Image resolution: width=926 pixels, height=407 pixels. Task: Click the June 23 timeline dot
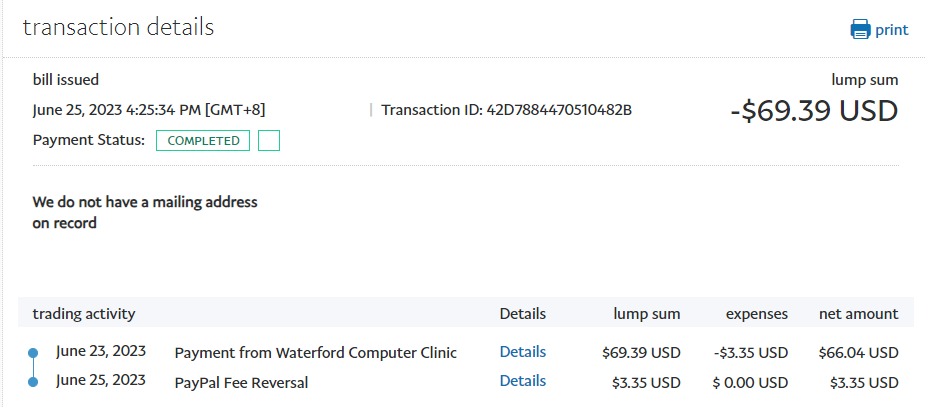tap(33, 352)
